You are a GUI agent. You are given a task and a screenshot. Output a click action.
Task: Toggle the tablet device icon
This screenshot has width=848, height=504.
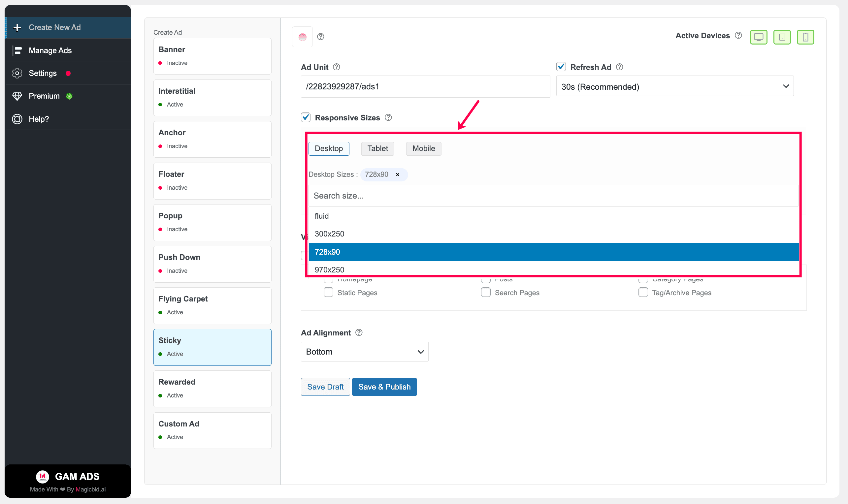click(x=782, y=37)
